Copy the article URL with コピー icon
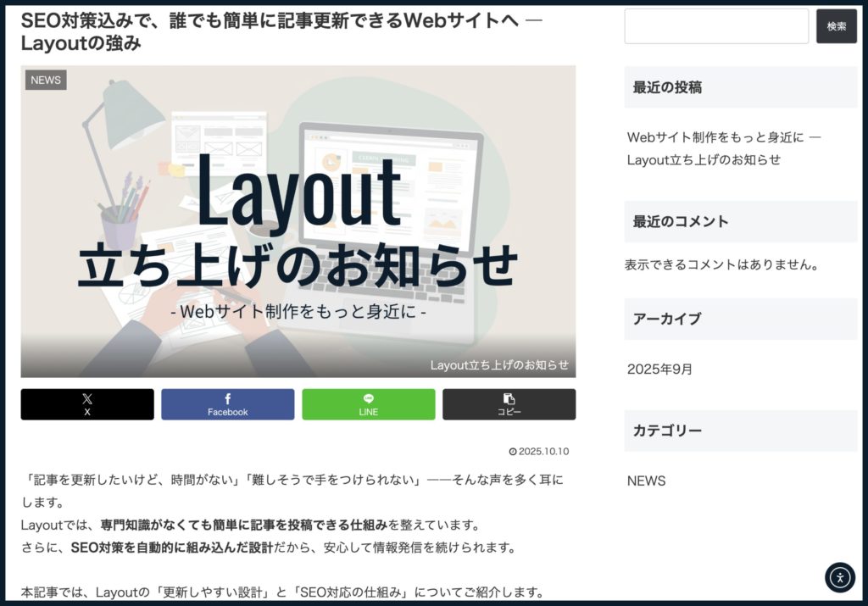 point(509,404)
